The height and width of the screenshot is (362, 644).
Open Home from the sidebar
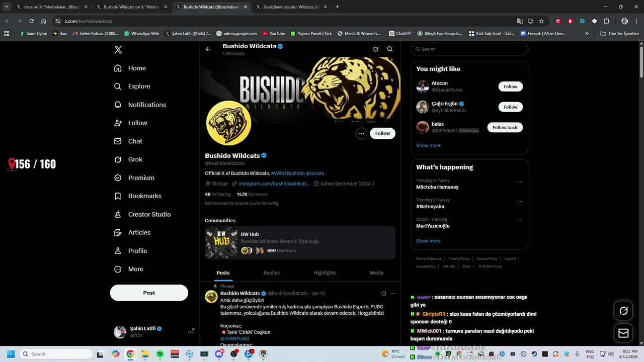130,68
